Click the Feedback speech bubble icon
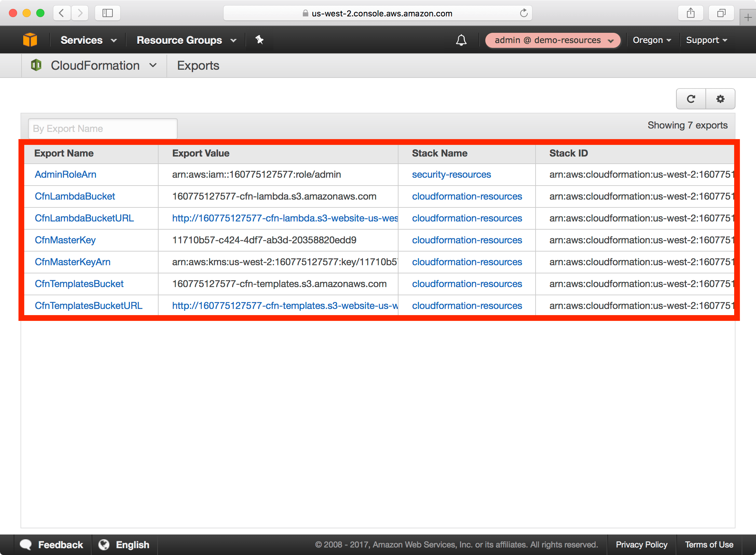The height and width of the screenshot is (555, 756). pyautogui.click(x=26, y=544)
